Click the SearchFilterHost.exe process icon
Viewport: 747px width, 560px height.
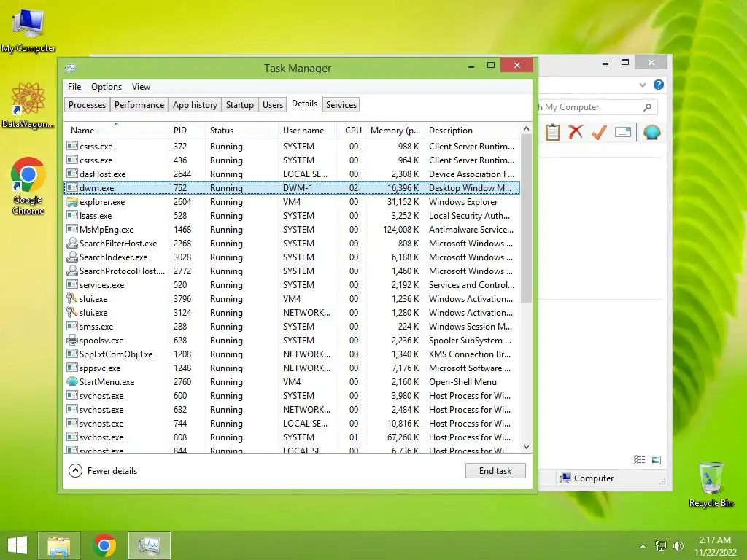click(x=72, y=244)
